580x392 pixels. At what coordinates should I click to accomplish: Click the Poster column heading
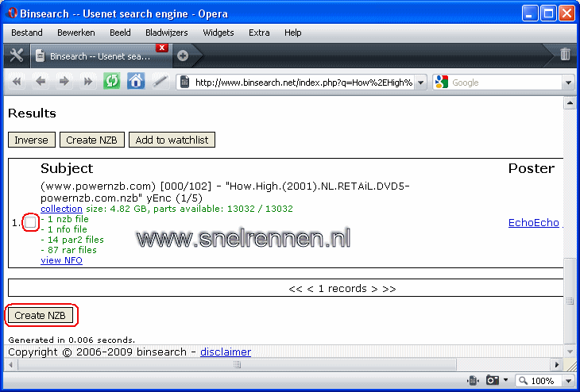click(532, 168)
